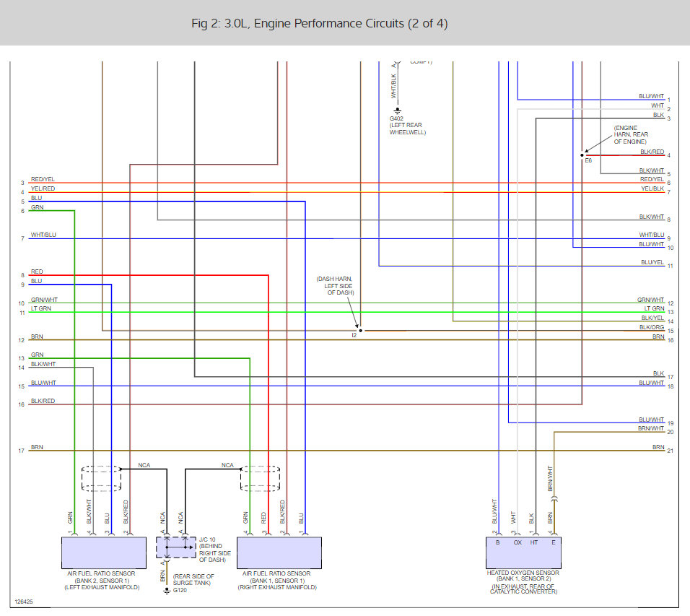
Task: Click the 'BRN' label at right pin 21
Action: 658,447
